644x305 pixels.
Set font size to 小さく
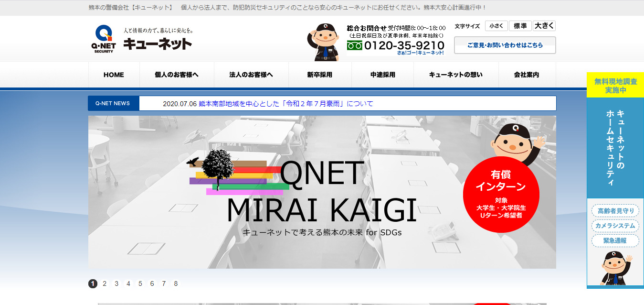(496, 26)
